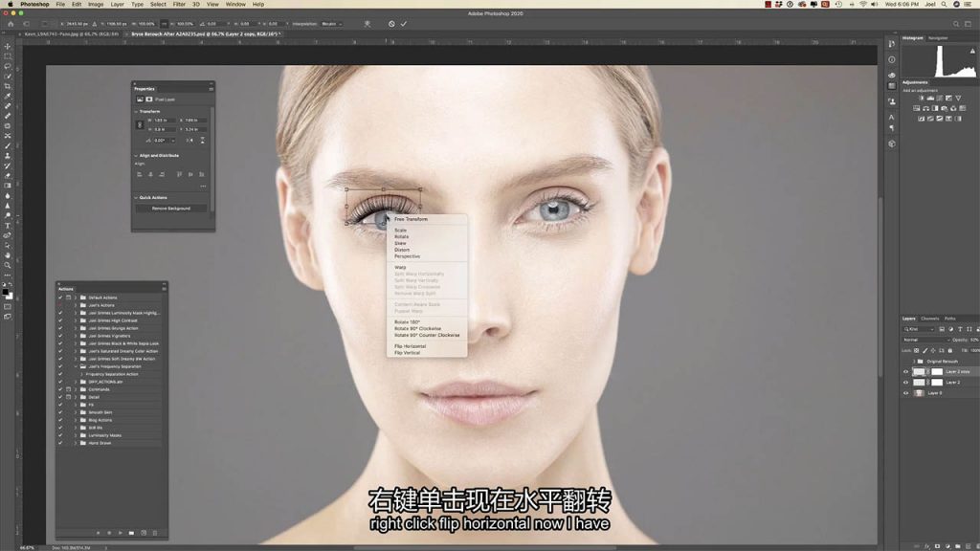
Task: Choose Flip Vertical from context menu
Action: [x=407, y=353]
